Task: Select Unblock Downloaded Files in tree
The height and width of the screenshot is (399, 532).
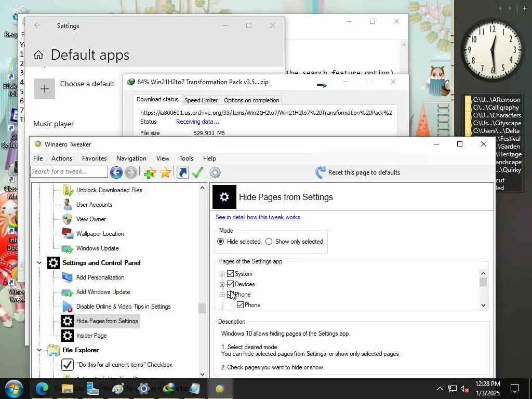Action: tap(109, 190)
